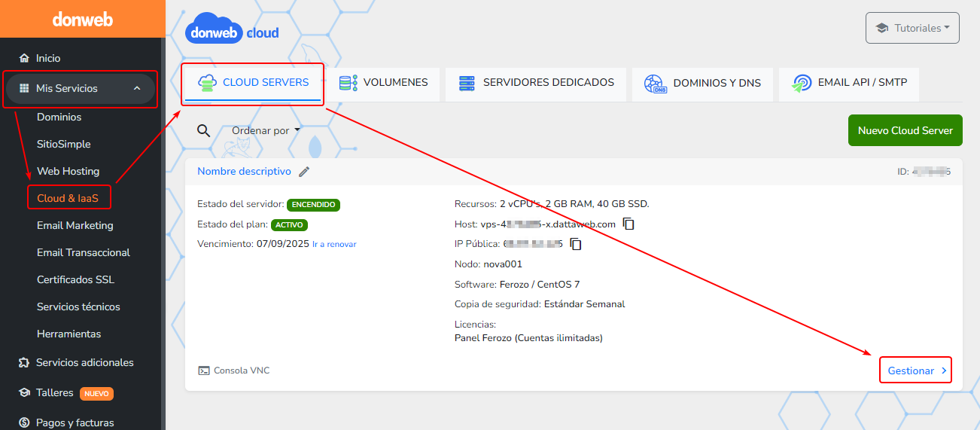The width and height of the screenshot is (980, 430).
Task: Click the Gestionar link
Action: 911,371
